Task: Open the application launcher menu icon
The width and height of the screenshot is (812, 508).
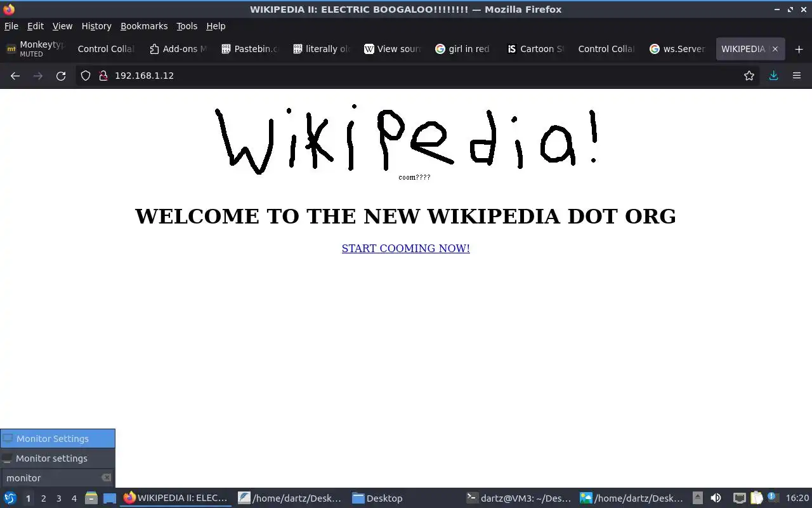Action: tap(10, 498)
